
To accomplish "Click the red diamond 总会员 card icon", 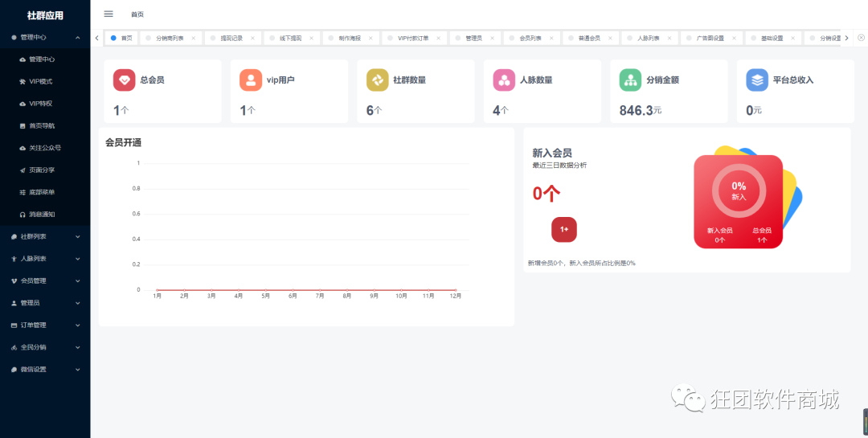I will [124, 80].
